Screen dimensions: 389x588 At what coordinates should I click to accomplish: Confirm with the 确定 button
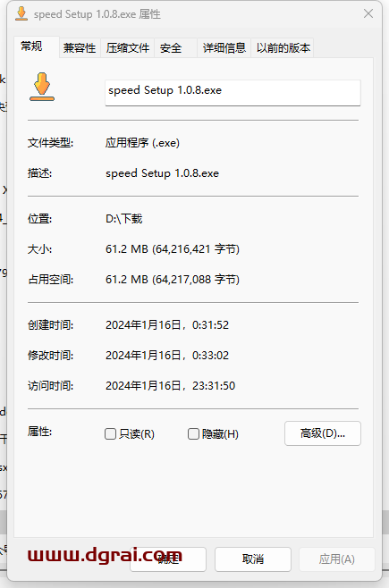point(168,559)
